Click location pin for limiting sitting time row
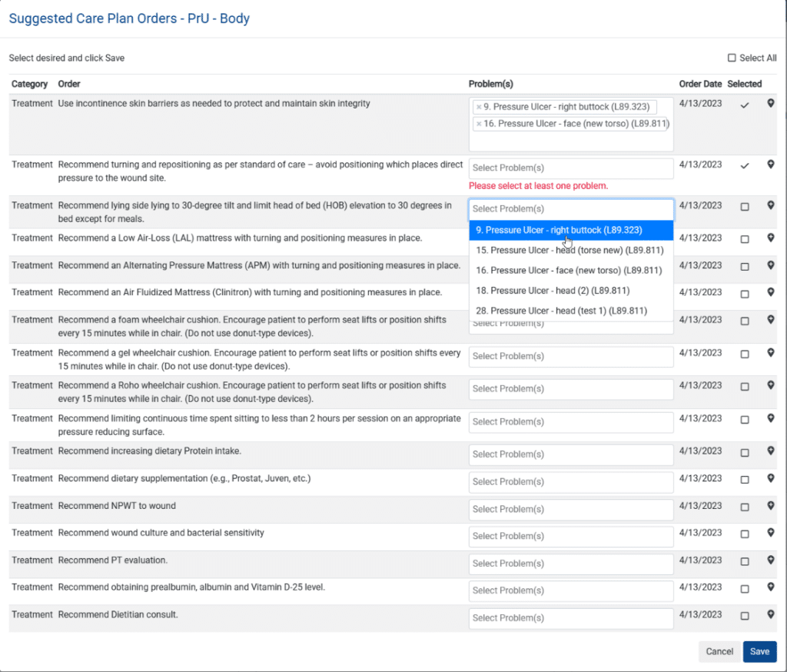Screen dimensions: 787x672 point(770,418)
